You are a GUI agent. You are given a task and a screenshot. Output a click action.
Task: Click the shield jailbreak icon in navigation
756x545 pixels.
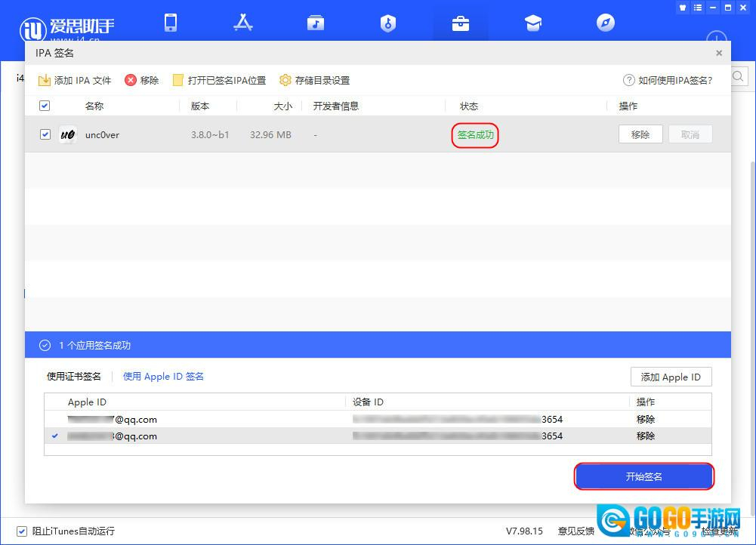coord(387,23)
